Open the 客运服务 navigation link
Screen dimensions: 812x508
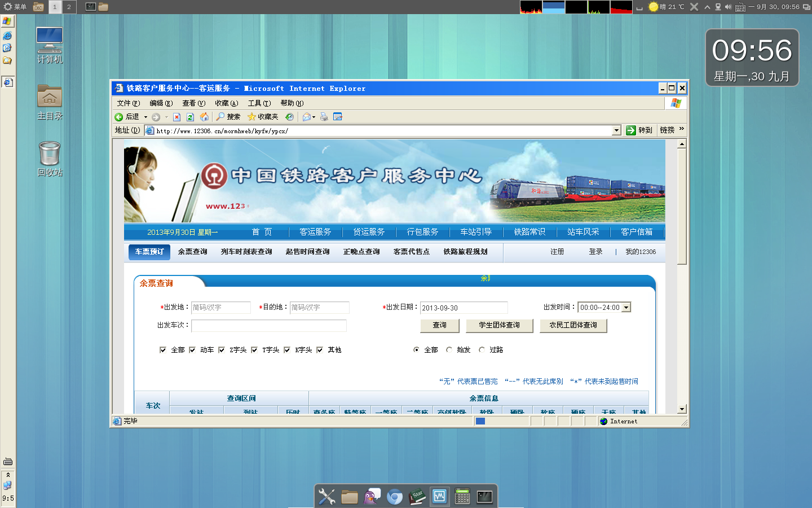[x=316, y=232]
